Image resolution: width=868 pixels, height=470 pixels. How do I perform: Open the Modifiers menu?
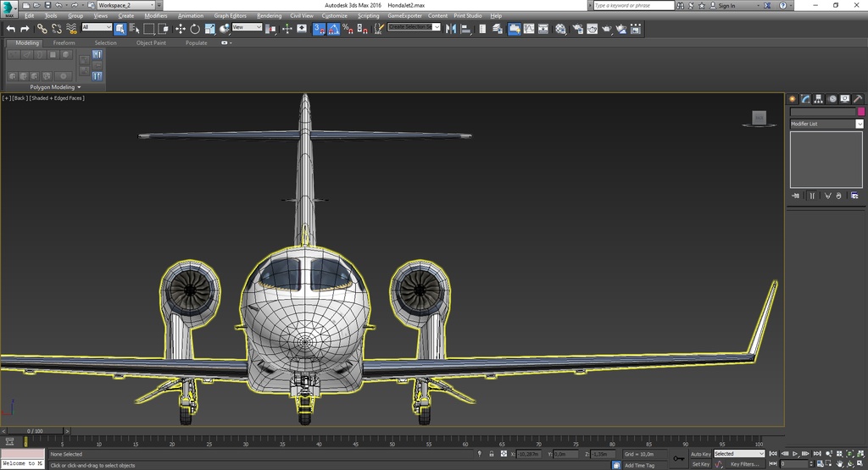click(156, 15)
